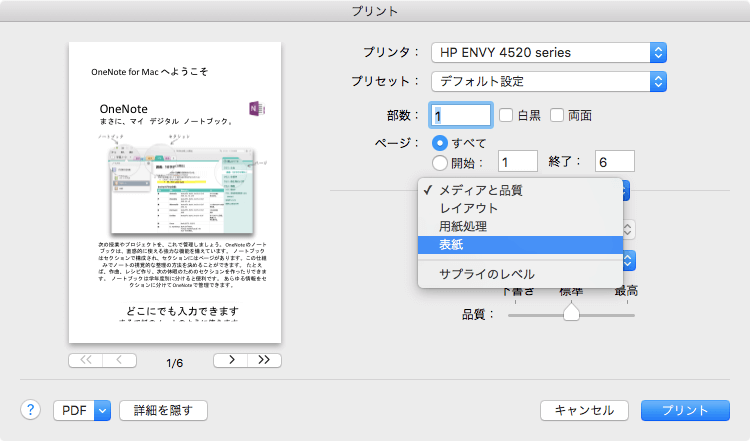Click the 終了 page number field
Viewport: 750px width, 441px height.
point(615,161)
